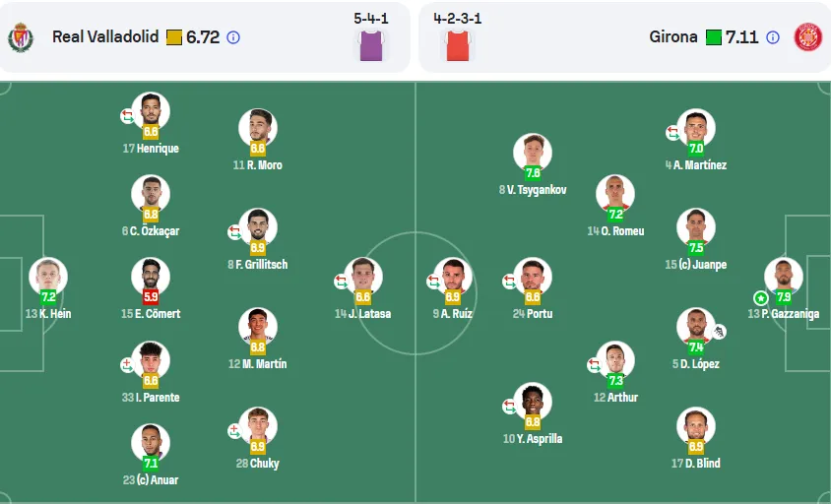831x504 pixels.
Task: Click the Real Valladolid team name
Action: pyautogui.click(x=105, y=36)
